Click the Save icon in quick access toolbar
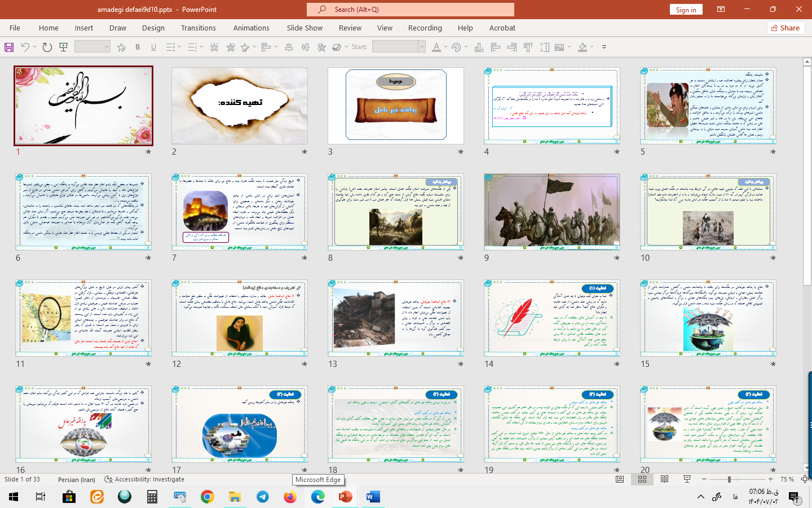This screenshot has width=812, height=508. point(9,47)
